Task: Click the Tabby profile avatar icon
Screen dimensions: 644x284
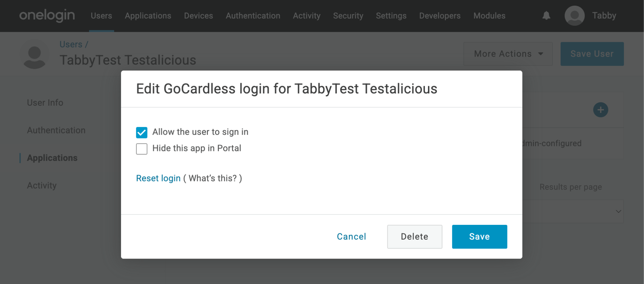Action: tap(574, 15)
